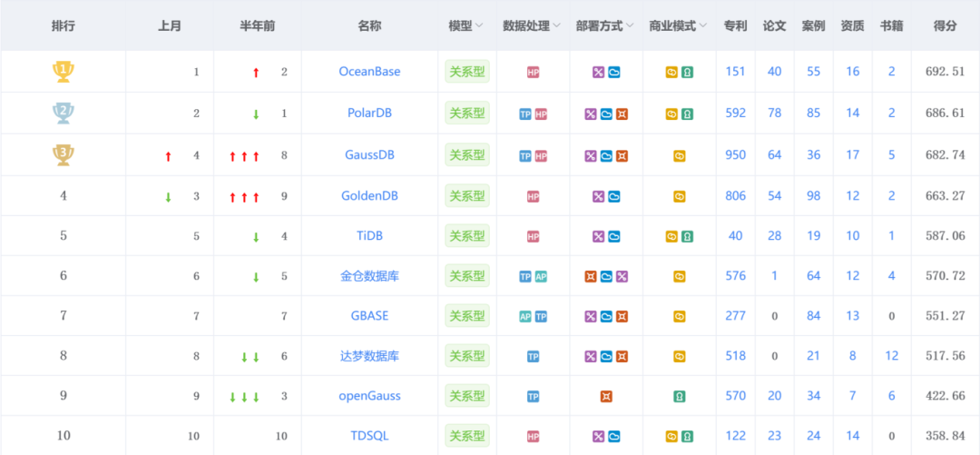
Task: Select the TP tag in the PolarDB row
Action: coord(525,114)
